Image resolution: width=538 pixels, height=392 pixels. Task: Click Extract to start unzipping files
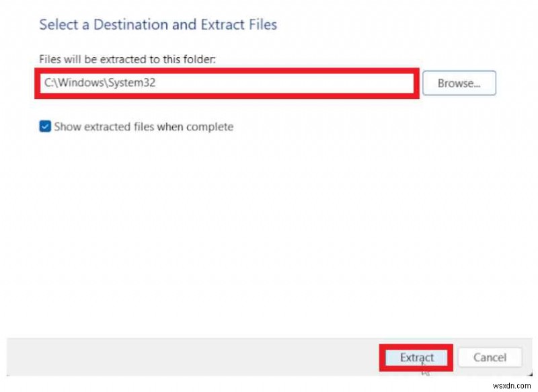click(x=416, y=357)
